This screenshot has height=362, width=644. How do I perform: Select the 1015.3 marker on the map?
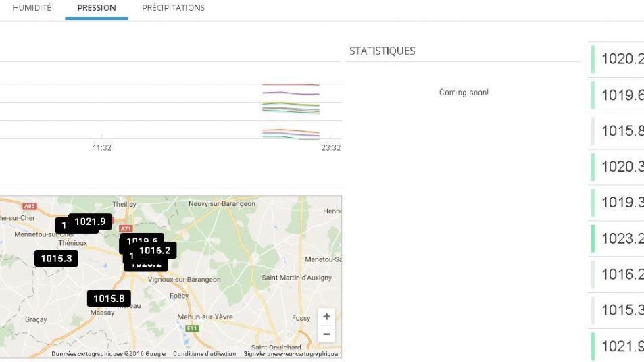56,258
